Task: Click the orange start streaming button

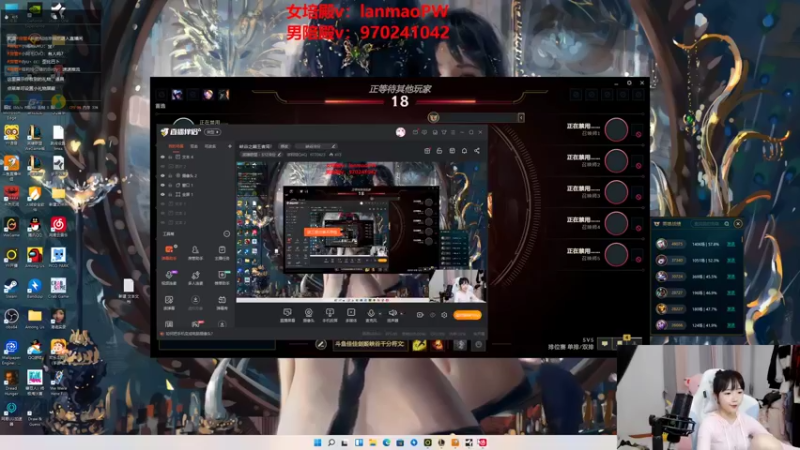Action: (467, 315)
